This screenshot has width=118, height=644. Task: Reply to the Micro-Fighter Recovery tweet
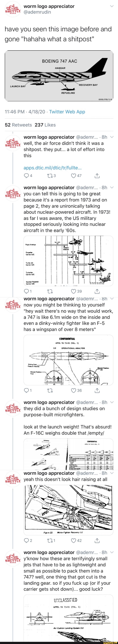(x=28, y=540)
